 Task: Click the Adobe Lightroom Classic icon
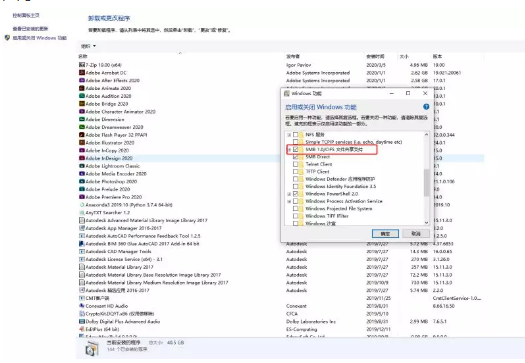click(x=82, y=166)
